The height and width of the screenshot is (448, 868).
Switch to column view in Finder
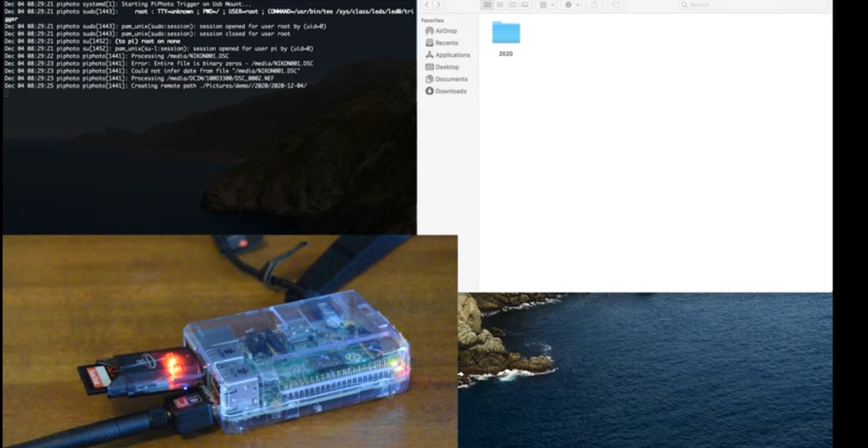(x=513, y=5)
